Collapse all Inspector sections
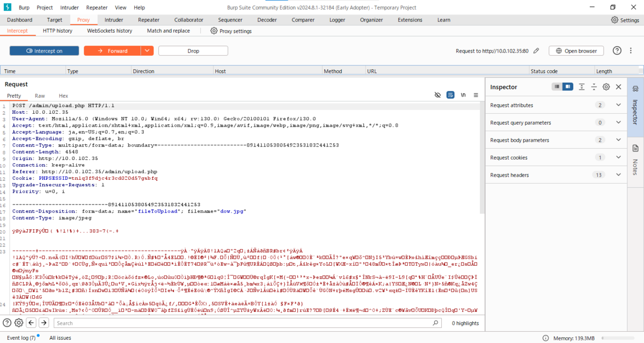Viewport: 644px width, 343px height. pos(594,87)
